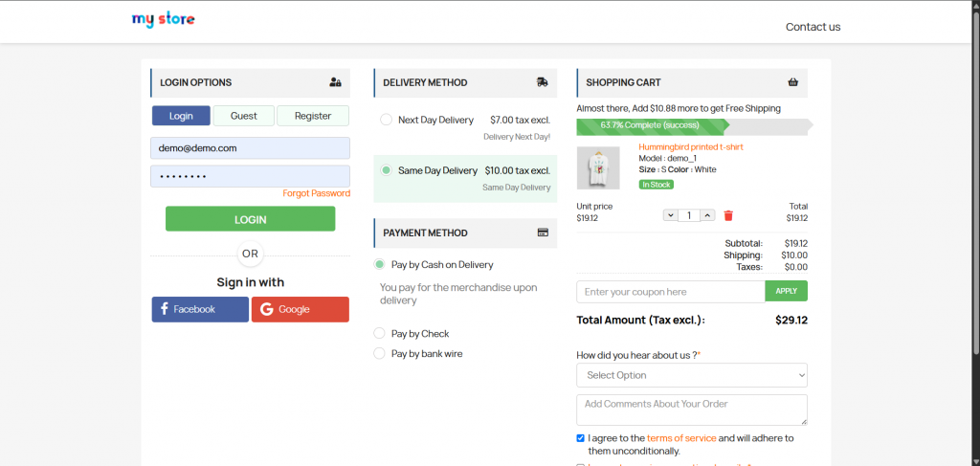The height and width of the screenshot is (466, 980).
Task: Open the Forgot Password link
Action: click(316, 193)
